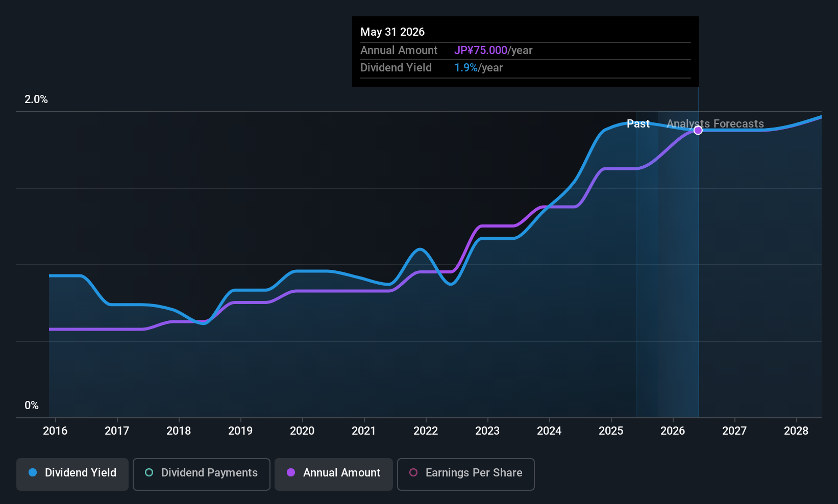Click the Dividend Payments legend button

coord(201,473)
